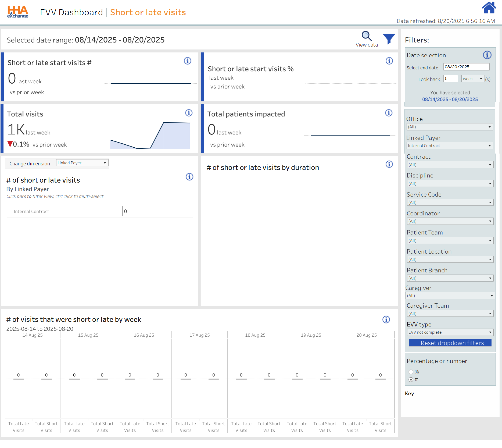This screenshot has height=448, width=502.
Task: Show info for Total patients impacted
Action: tap(389, 113)
